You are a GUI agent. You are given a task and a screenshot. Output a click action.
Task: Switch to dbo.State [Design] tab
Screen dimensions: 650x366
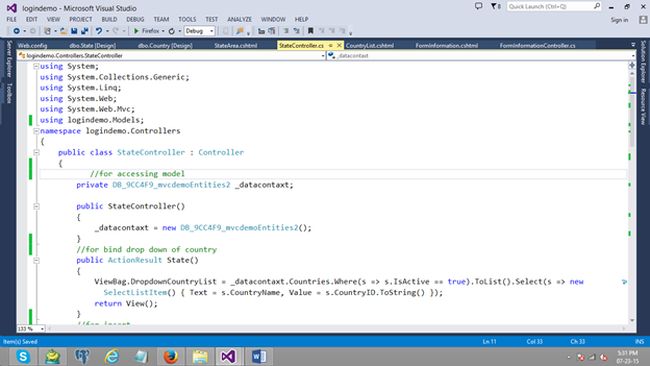coord(92,46)
